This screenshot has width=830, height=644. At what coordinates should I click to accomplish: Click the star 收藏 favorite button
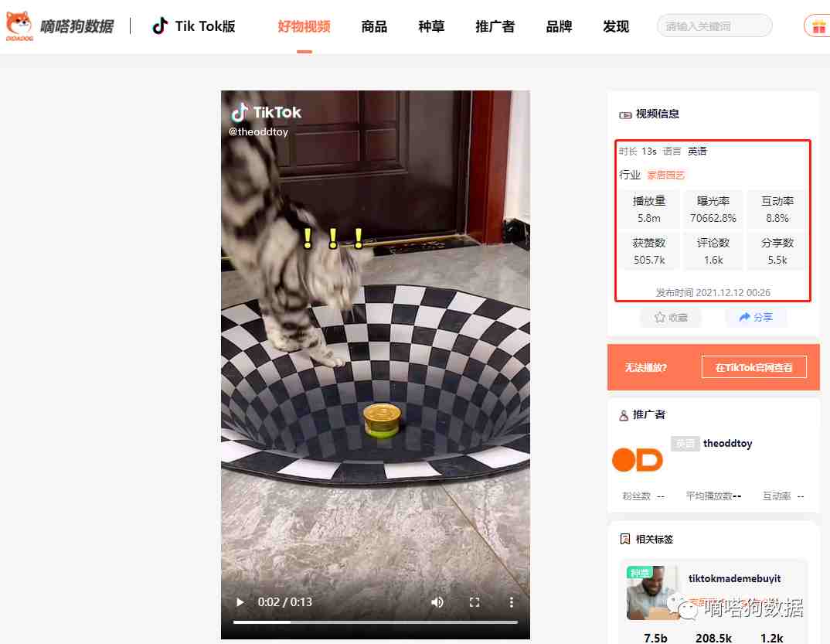tap(671, 317)
